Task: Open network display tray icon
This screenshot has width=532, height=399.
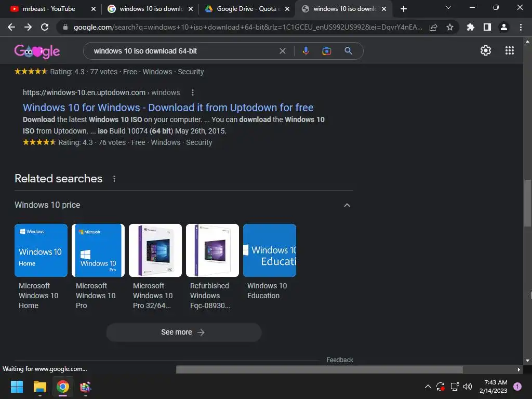Action: tap(455, 387)
